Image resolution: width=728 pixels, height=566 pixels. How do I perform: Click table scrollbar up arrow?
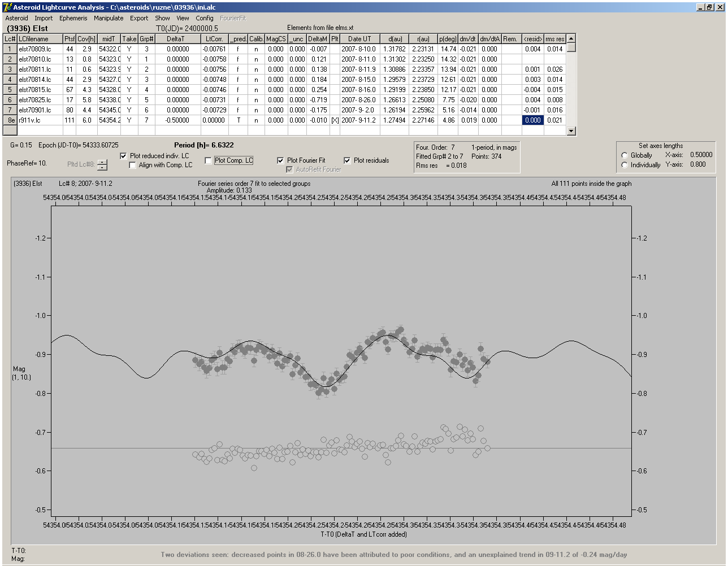point(571,38)
